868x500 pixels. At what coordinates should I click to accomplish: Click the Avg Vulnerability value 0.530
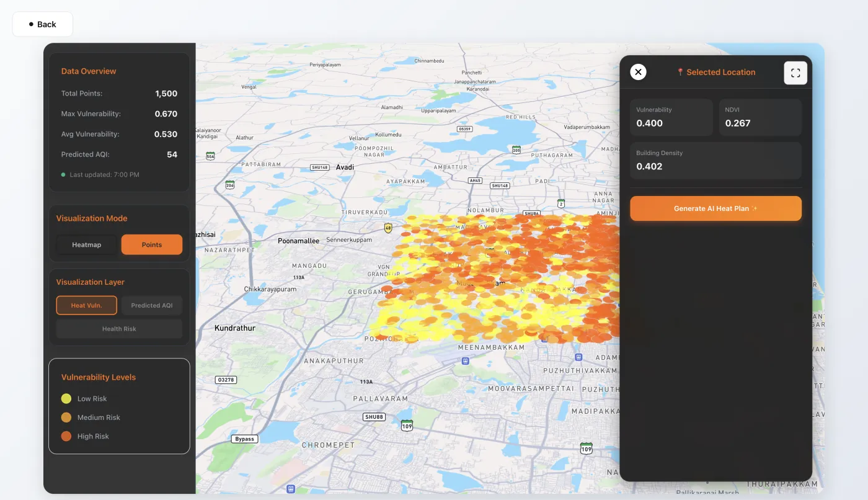tap(166, 134)
